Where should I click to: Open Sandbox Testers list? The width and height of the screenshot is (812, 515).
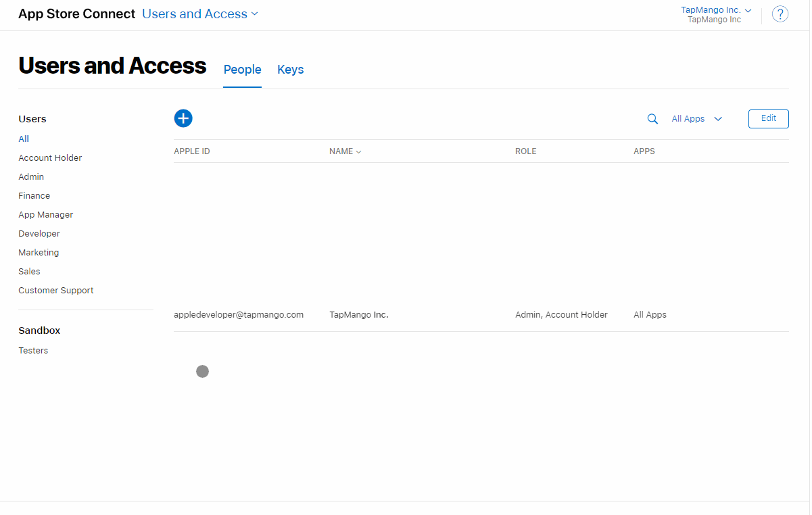point(33,351)
